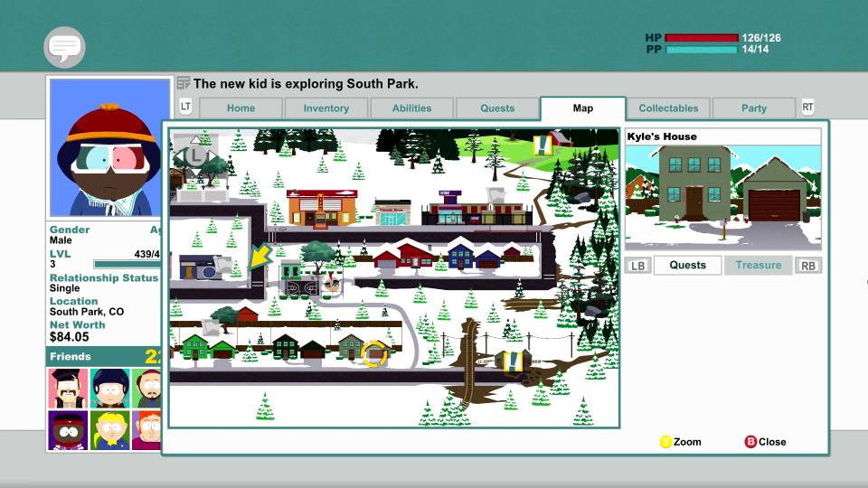Image resolution: width=868 pixels, height=488 pixels.
Task: Switch to the Home tab
Action: (x=241, y=108)
